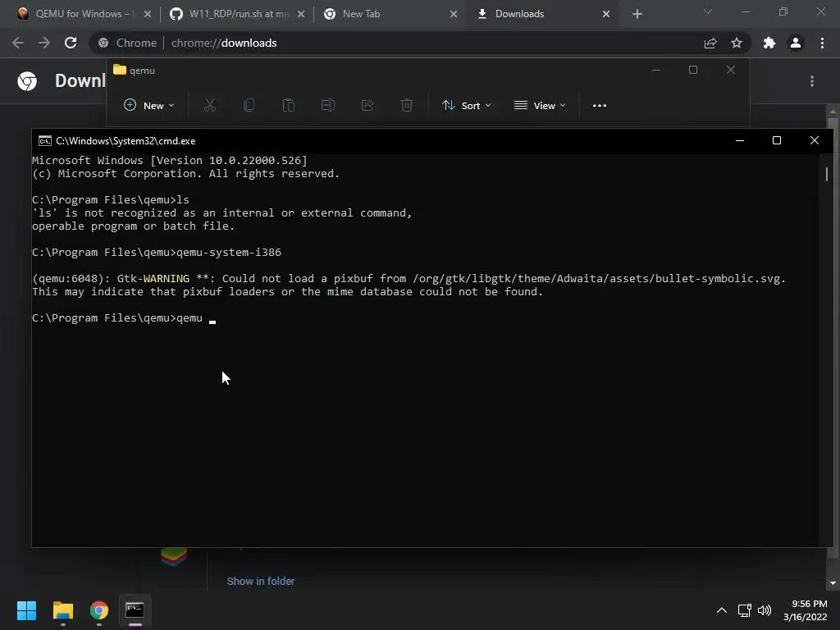This screenshot has height=630, width=840.
Task: Open the New dropdown in qemu Explorer
Action: tap(149, 105)
